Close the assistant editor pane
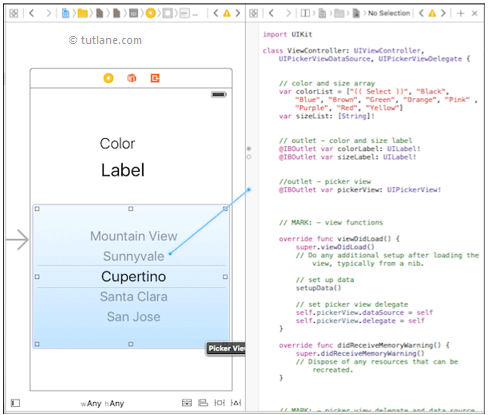 click(475, 13)
